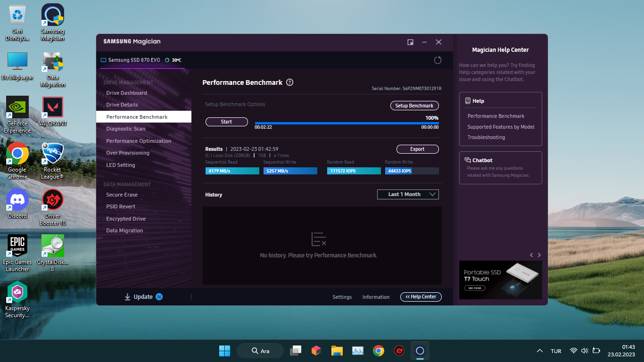644x362 pixels.
Task: Open Performance Optimization in the sidebar
Action: (144, 141)
